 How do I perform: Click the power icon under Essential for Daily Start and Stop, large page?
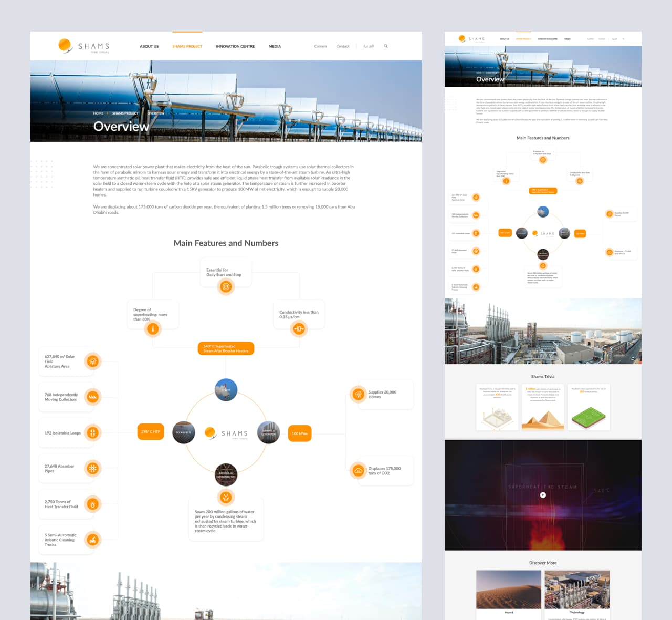pos(226,286)
